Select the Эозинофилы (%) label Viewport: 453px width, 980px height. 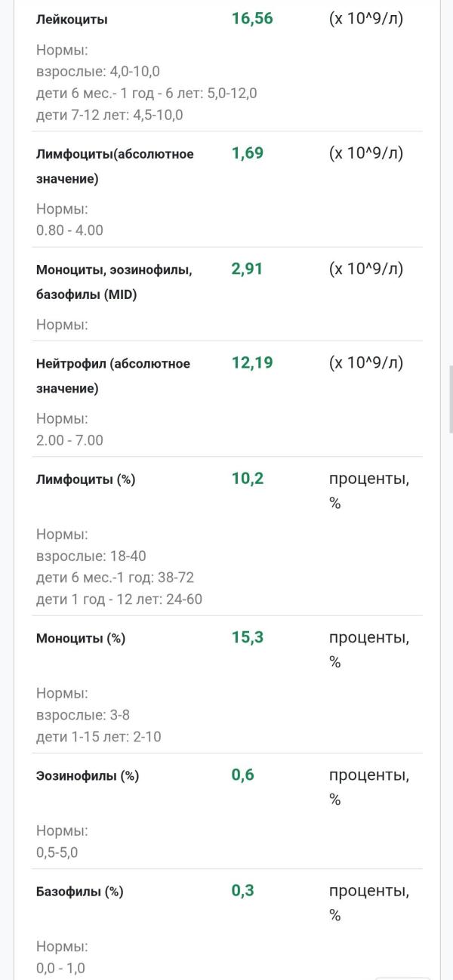[88, 776]
